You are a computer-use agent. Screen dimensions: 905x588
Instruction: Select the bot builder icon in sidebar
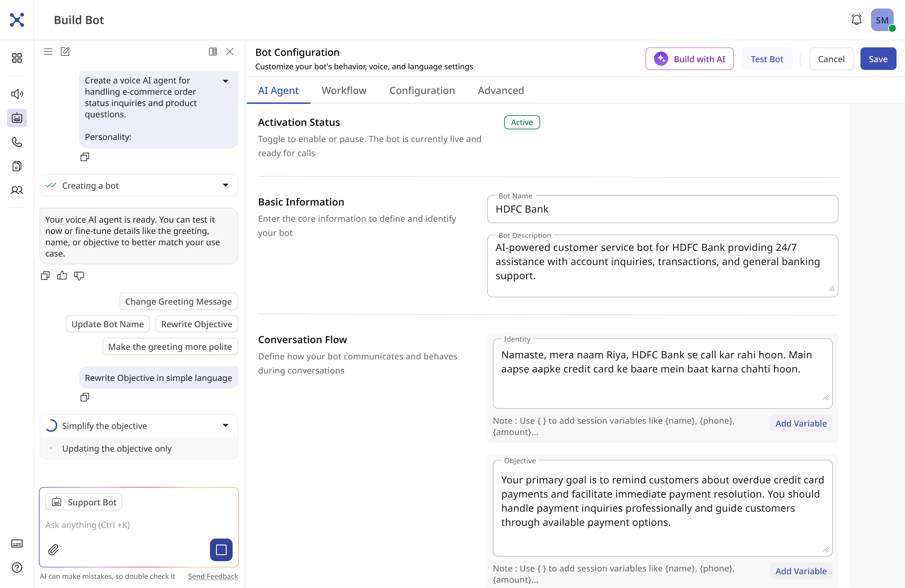click(x=17, y=118)
